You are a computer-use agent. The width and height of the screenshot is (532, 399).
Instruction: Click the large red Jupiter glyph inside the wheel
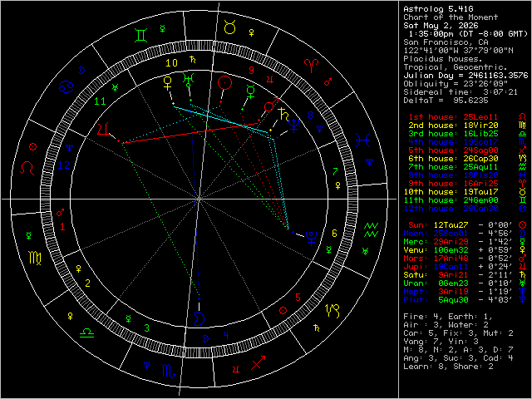click(104, 131)
